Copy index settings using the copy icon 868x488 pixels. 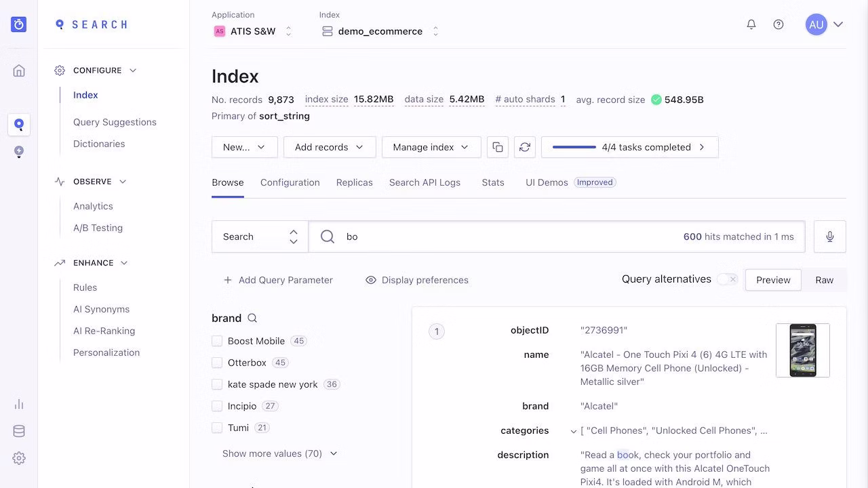497,146
